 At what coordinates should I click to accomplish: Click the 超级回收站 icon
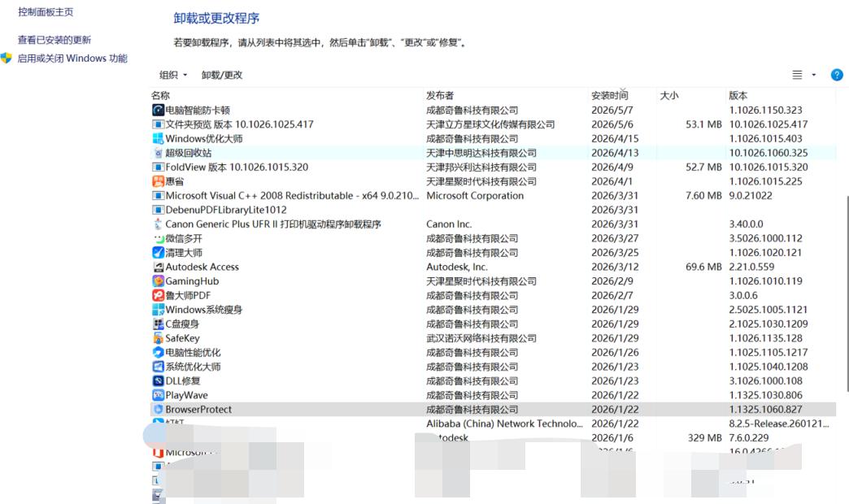[158, 153]
